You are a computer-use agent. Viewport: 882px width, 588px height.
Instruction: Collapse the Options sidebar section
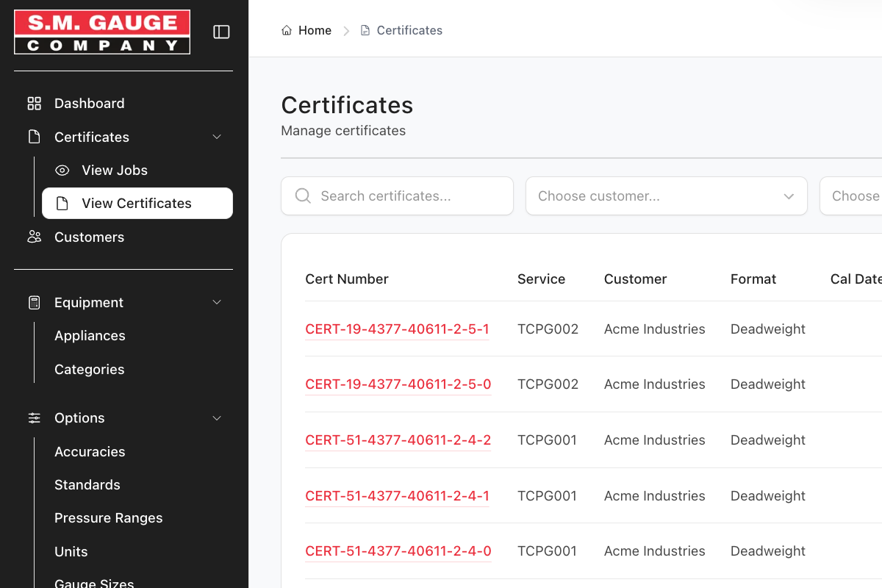click(217, 418)
